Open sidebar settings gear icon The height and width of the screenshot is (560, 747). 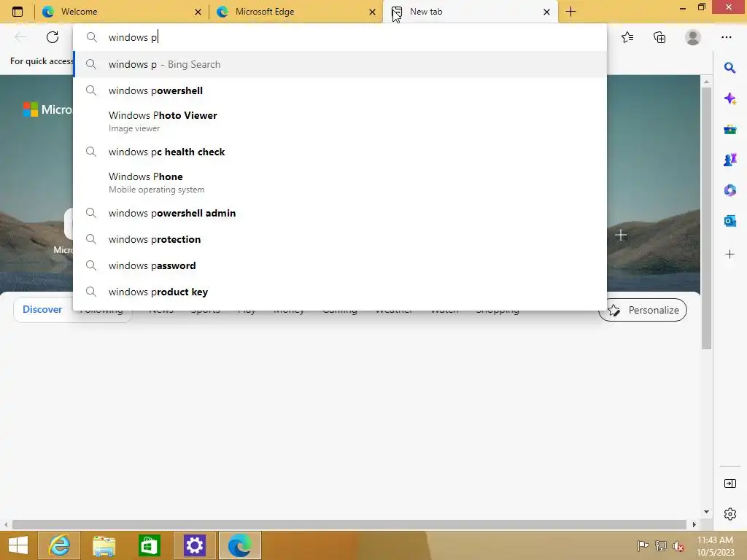pyautogui.click(x=729, y=514)
